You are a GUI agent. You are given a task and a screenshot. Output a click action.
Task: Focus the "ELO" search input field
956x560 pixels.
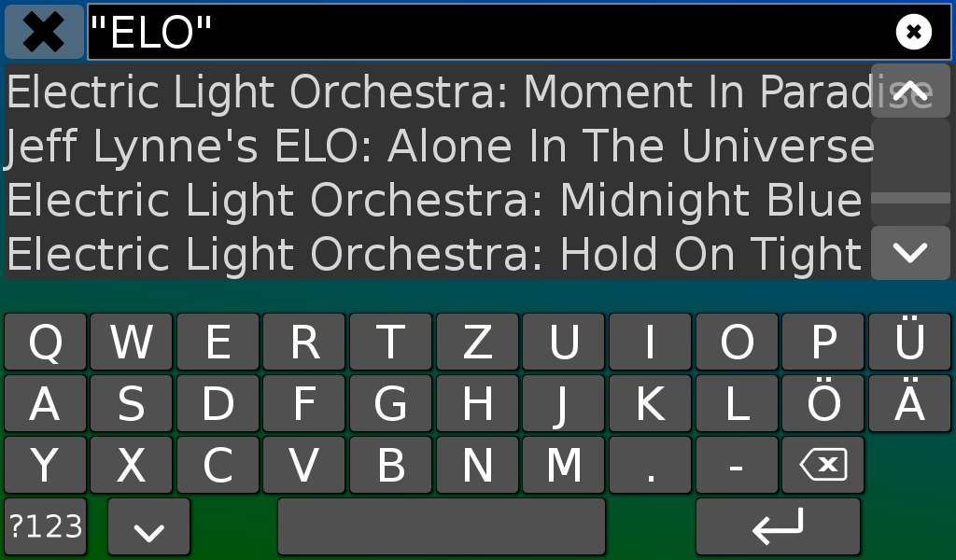coord(485,33)
